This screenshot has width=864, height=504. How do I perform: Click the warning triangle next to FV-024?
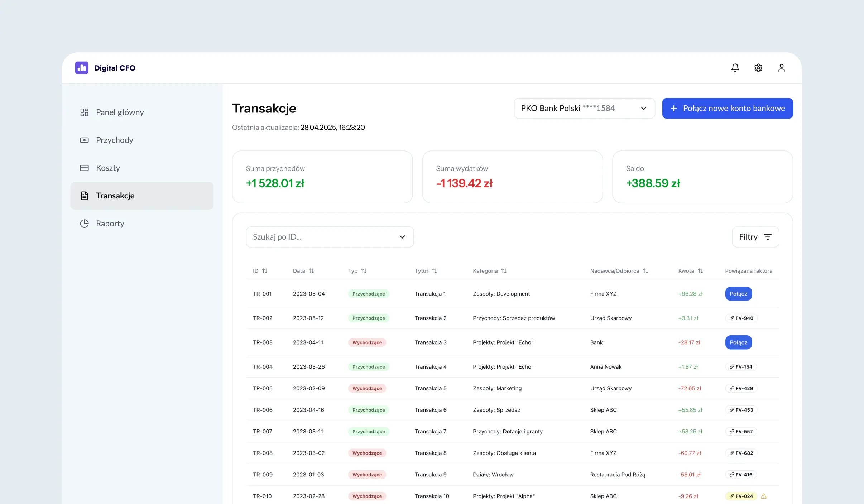click(x=764, y=496)
